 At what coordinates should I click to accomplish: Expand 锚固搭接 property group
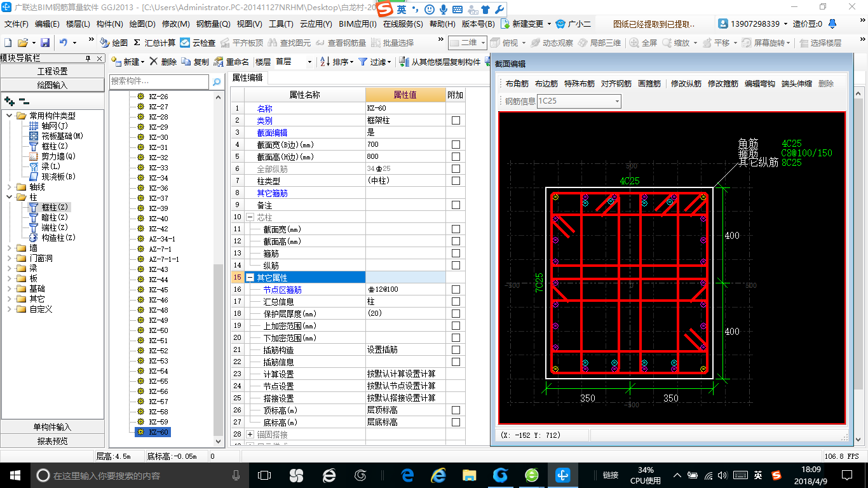[x=250, y=435]
